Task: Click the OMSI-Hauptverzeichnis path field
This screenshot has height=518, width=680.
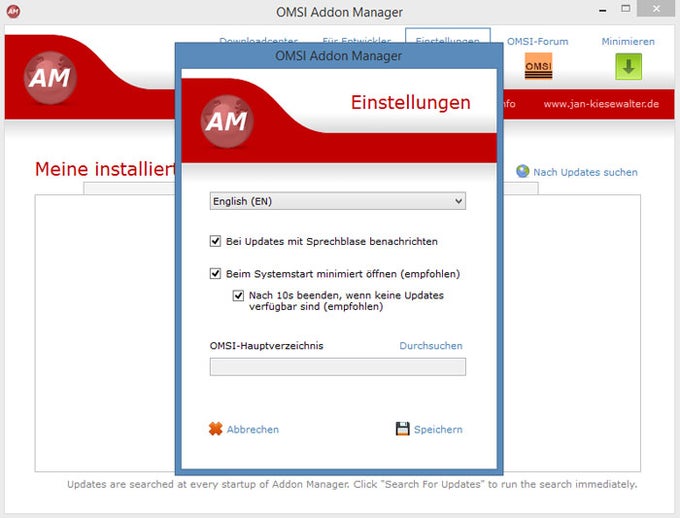Action: point(337,367)
